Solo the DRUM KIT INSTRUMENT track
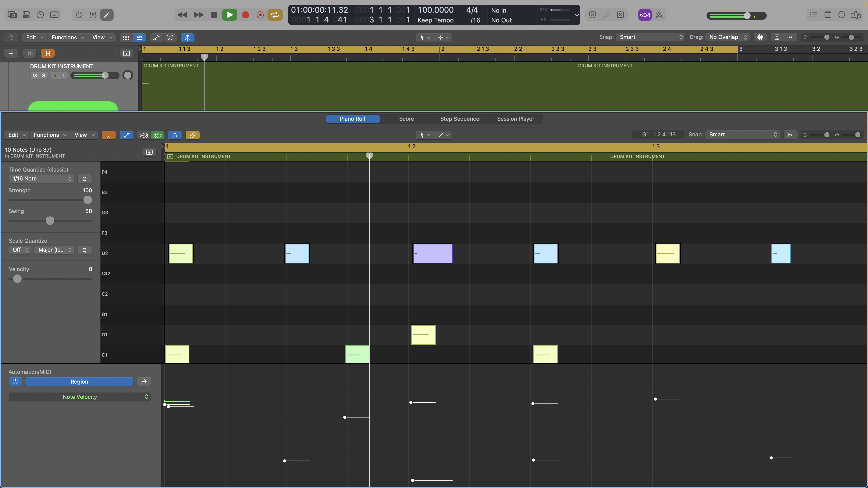 click(x=43, y=75)
